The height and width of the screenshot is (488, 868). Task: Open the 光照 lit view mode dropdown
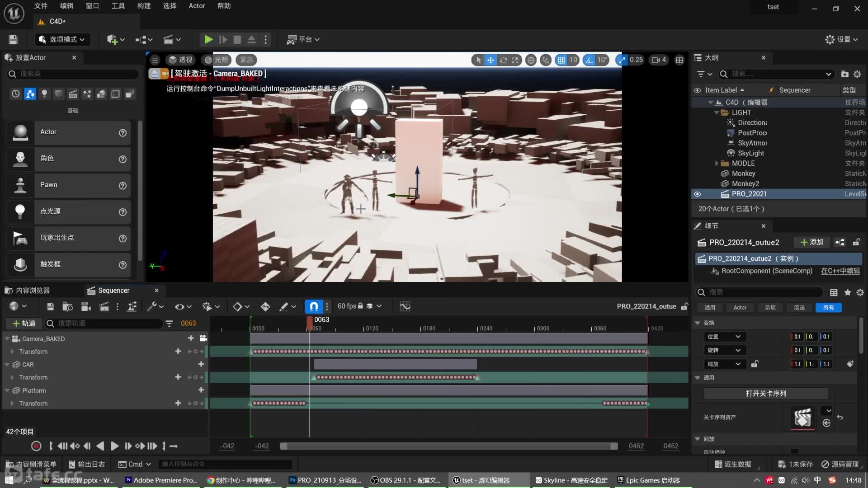(217, 60)
